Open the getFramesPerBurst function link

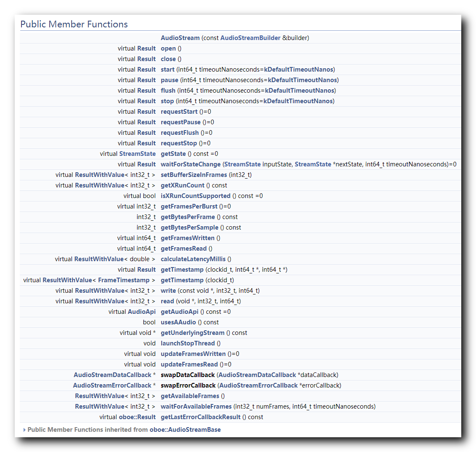(x=189, y=206)
